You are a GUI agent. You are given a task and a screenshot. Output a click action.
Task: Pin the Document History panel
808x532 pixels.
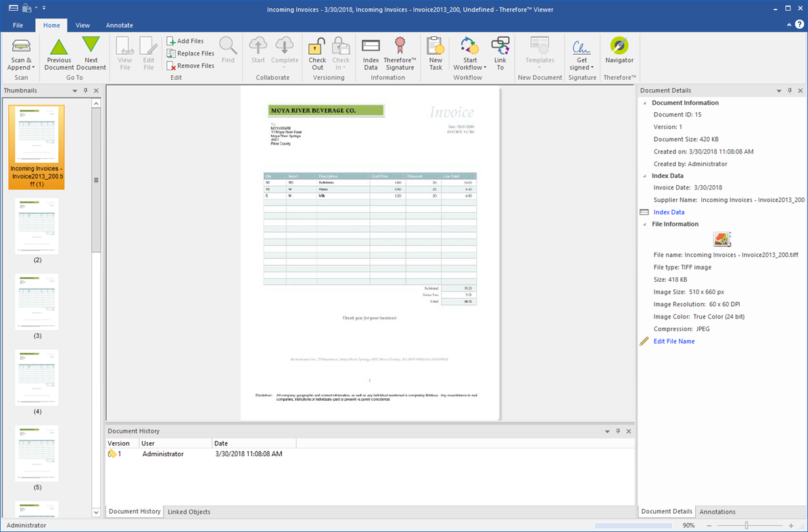coord(617,431)
